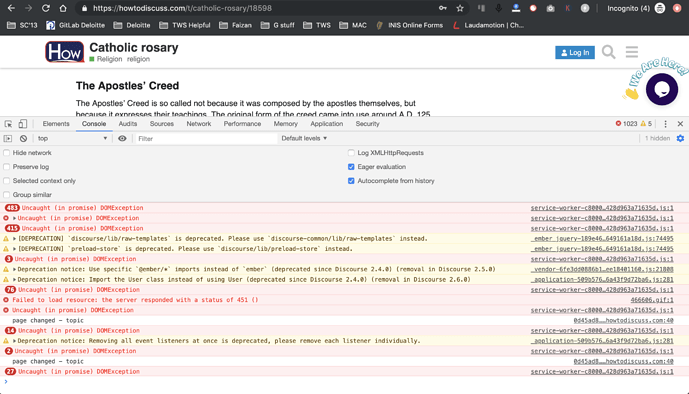Open the DevTools three-dot menu

[665, 124]
